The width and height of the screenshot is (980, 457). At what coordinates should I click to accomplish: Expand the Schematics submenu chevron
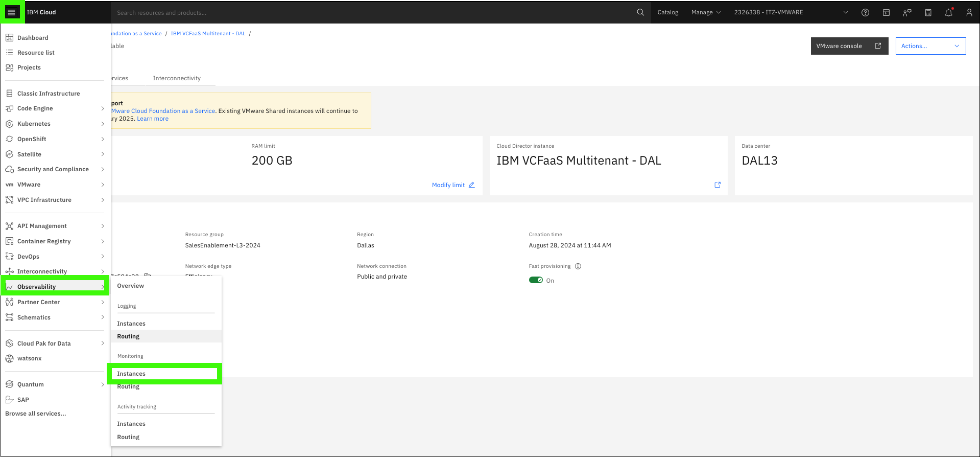click(x=103, y=317)
